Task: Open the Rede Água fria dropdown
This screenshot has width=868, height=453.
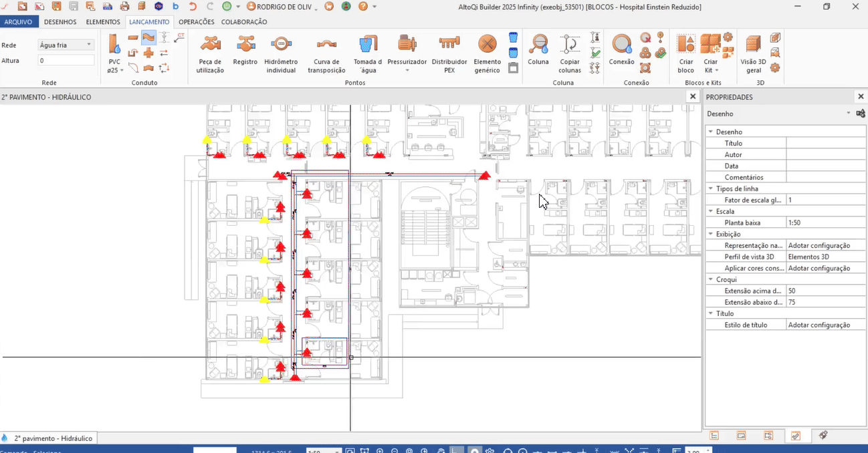Action: (x=66, y=45)
